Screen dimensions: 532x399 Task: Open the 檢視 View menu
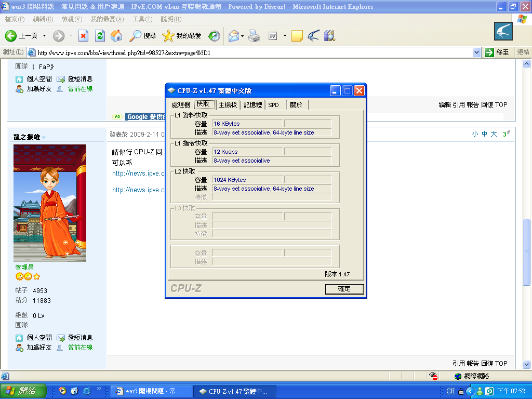click(x=72, y=19)
